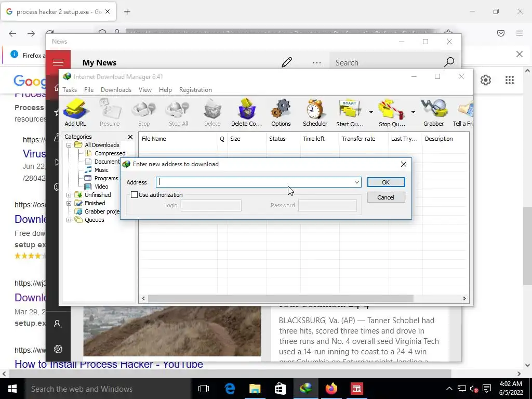Open IDM Options gear icon

click(x=281, y=113)
